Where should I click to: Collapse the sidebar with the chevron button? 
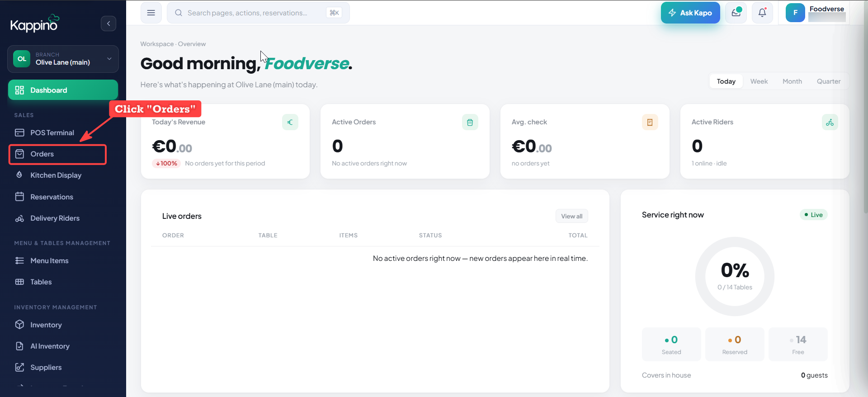108,24
